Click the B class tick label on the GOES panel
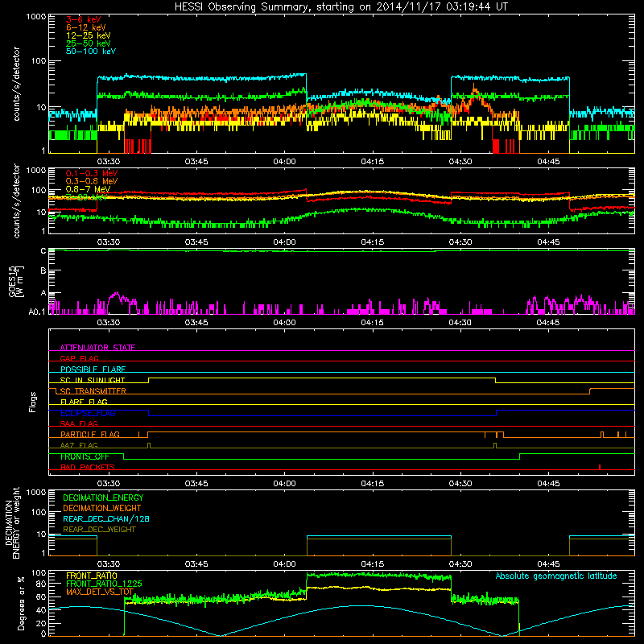The image size is (644, 644). tap(43, 270)
